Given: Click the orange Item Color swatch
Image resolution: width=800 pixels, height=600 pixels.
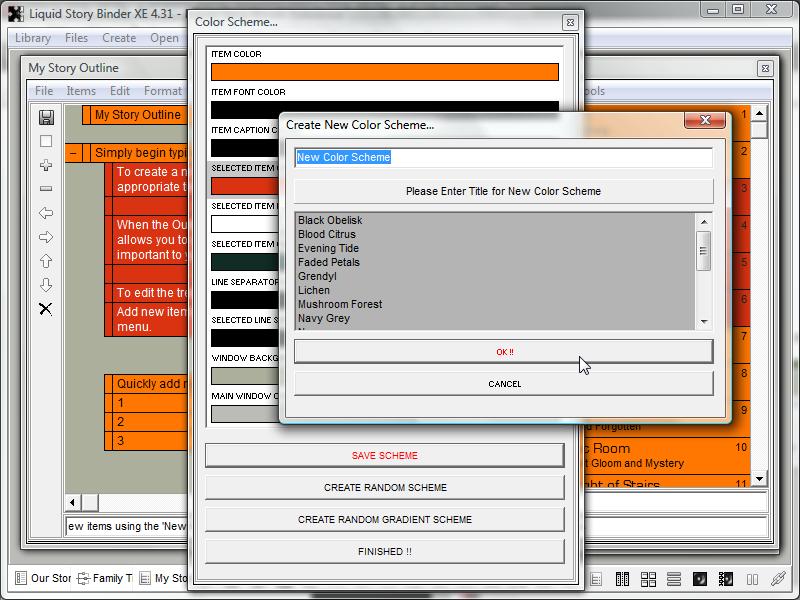Looking at the screenshot, I should click(x=385, y=72).
